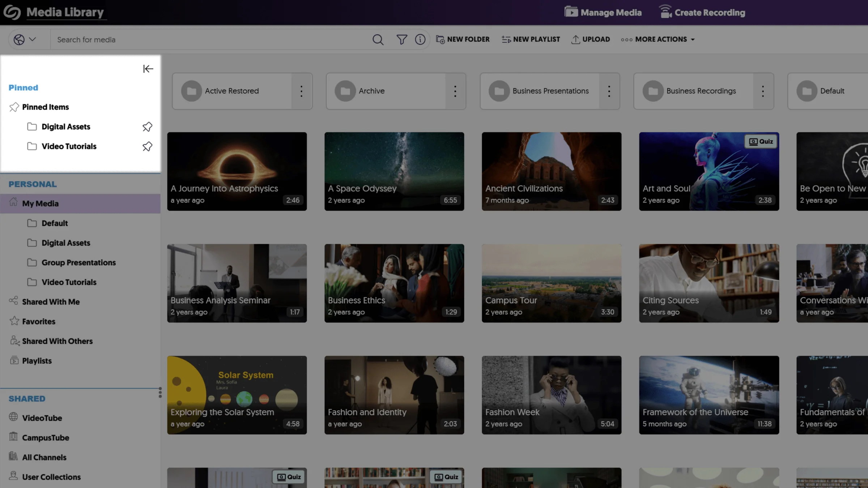Open Business Recordings folder options menu

[763, 91]
